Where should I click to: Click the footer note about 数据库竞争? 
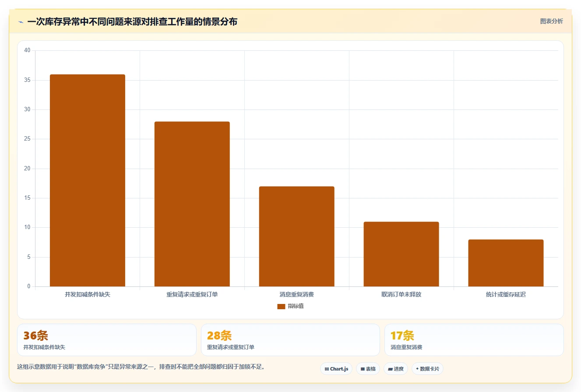(x=141, y=367)
